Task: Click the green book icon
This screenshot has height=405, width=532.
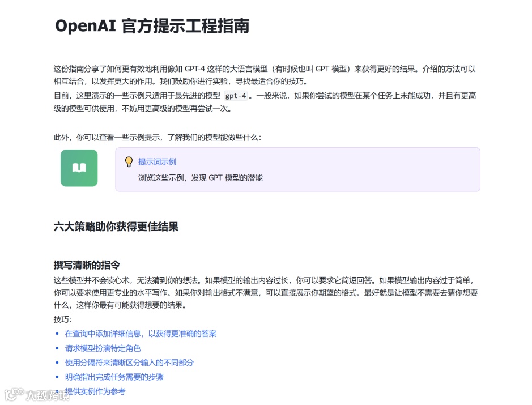Action: (x=79, y=168)
